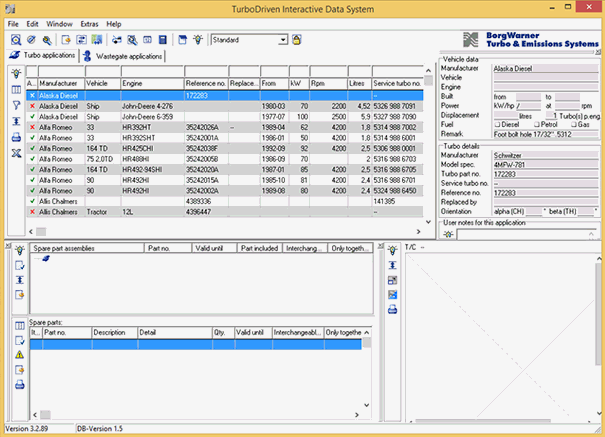Open the Window menu
This screenshot has height=437, width=605.
(59, 24)
